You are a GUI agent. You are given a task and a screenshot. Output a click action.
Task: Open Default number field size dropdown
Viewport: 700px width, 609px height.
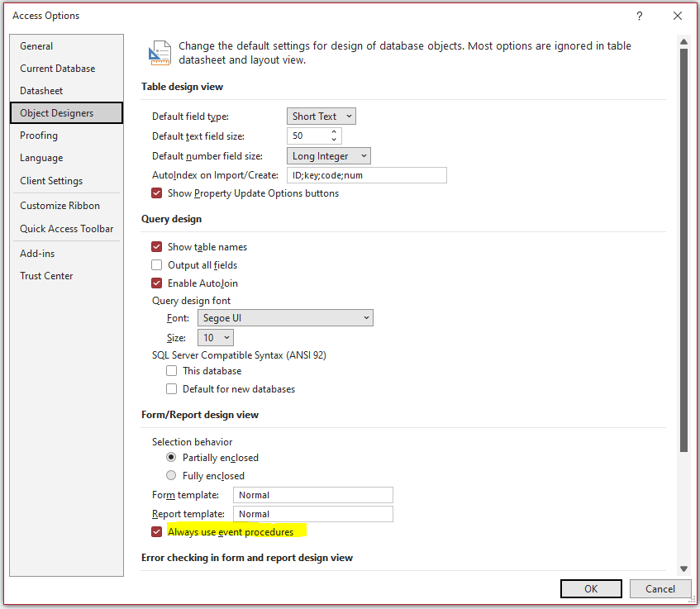[x=329, y=156]
